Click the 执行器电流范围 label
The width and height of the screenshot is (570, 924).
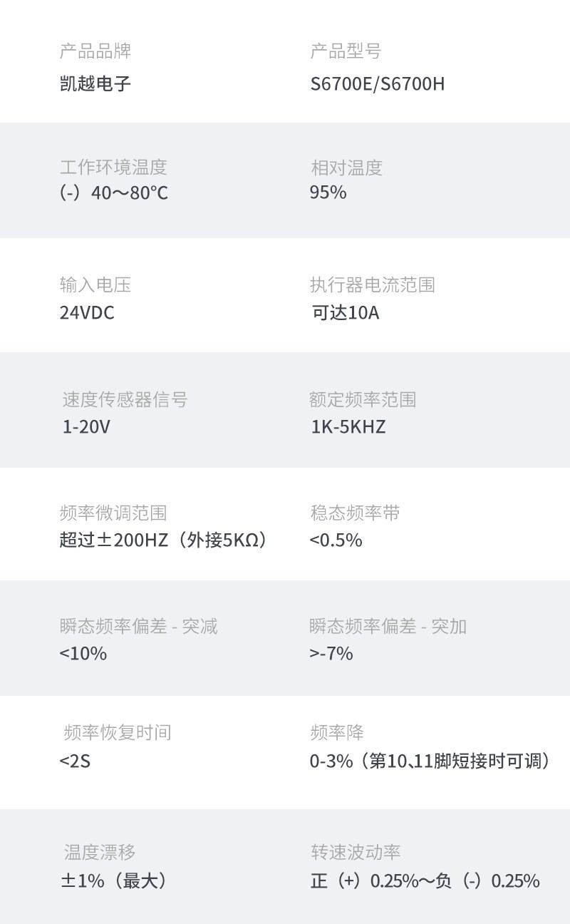coord(372,285)
